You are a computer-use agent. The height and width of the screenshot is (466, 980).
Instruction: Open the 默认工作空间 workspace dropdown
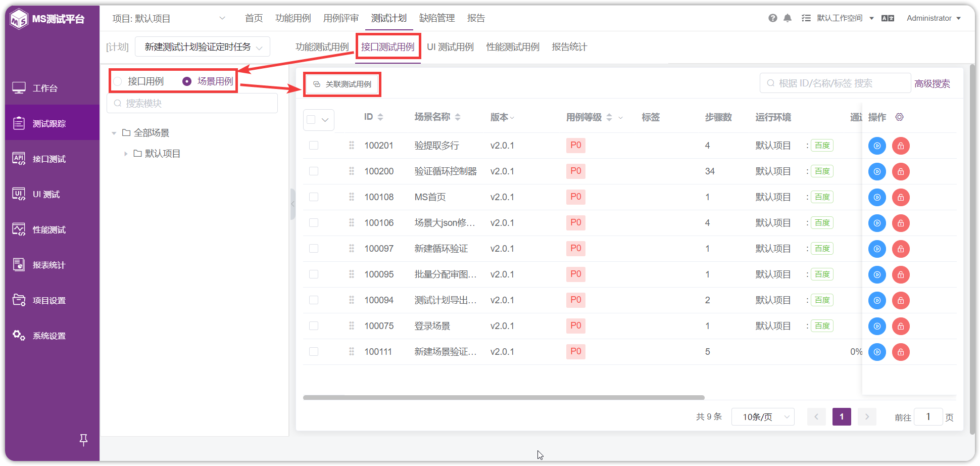[x=845, y=18]
